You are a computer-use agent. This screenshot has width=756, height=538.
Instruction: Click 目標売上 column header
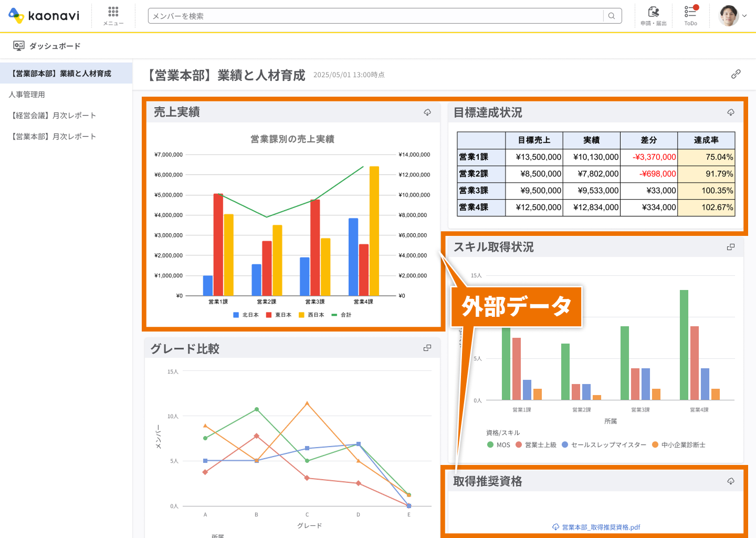(534, 140)
